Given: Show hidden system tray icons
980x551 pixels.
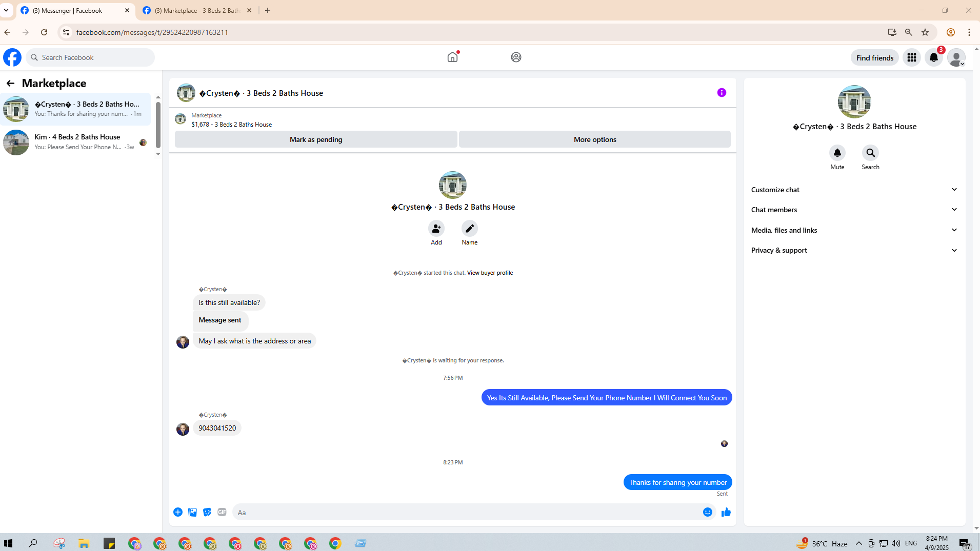Looking at the screenshot, I should coord(858,543).
